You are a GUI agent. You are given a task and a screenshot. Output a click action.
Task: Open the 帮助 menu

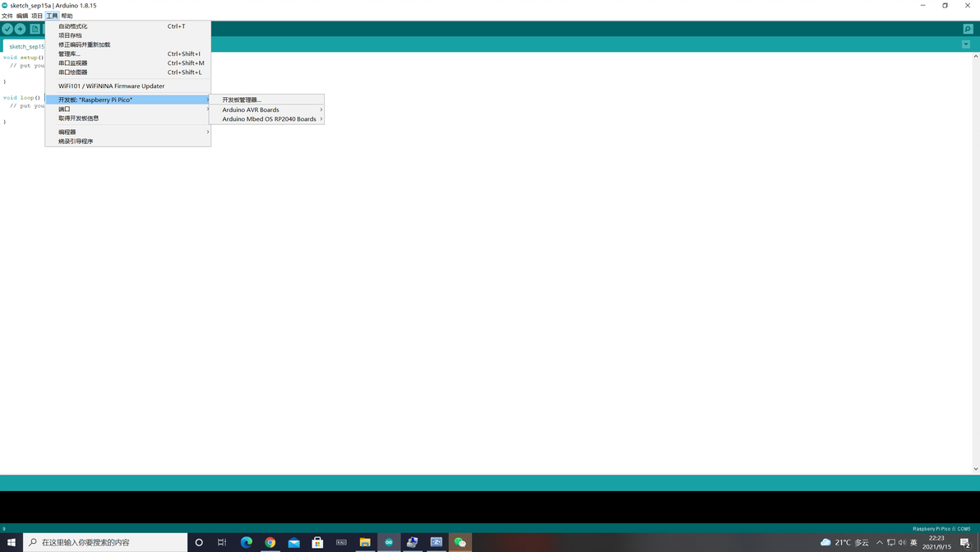click(67, 16)
